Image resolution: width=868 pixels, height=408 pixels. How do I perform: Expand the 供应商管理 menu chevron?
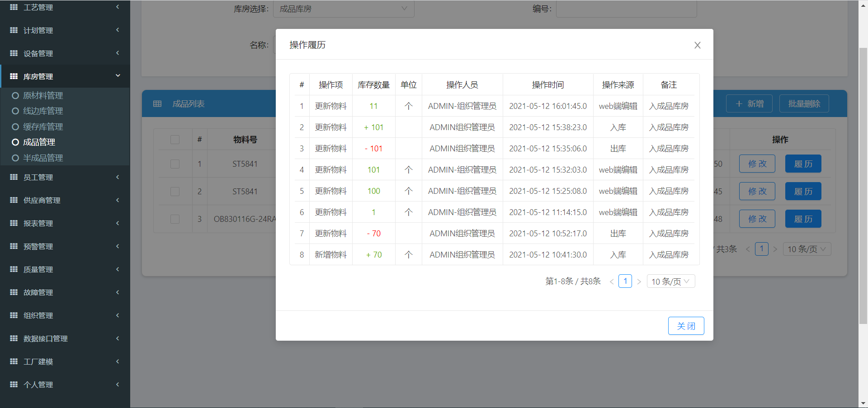click(118, 200)
